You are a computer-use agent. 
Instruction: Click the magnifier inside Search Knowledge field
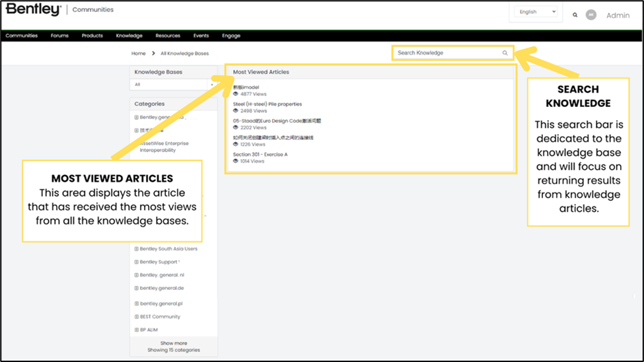point(505,53)
